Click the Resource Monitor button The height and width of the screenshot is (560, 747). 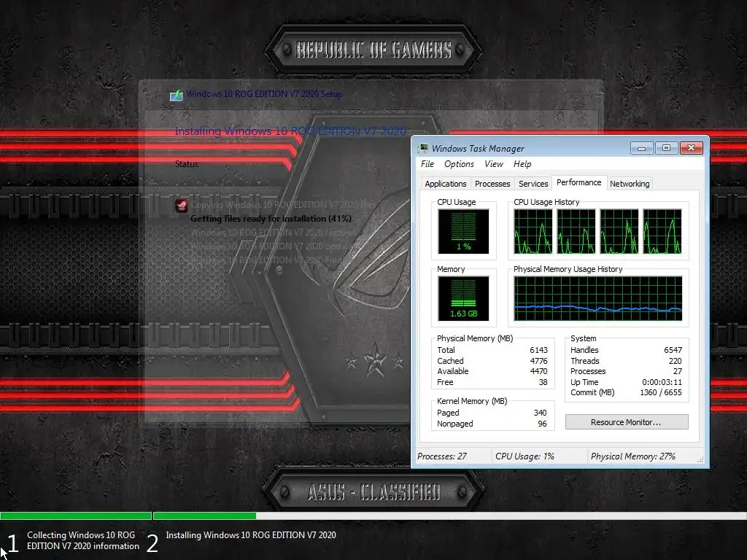[x=627, y=422]
